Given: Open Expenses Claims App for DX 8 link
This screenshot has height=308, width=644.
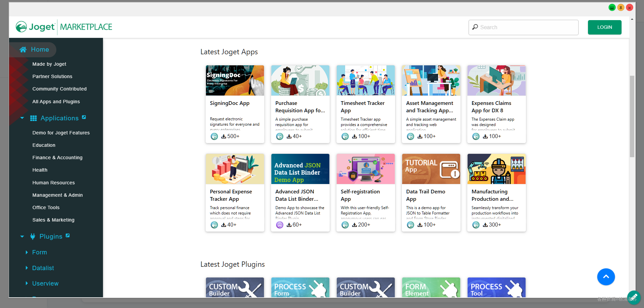Looking at the screenshot, I should (491, 107).
